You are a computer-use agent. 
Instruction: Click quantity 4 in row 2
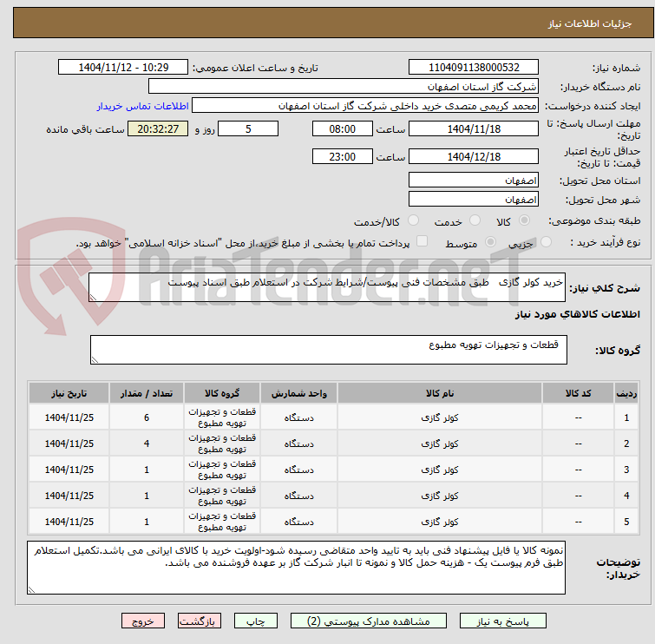pyautogui.click(x=147, y=444)
